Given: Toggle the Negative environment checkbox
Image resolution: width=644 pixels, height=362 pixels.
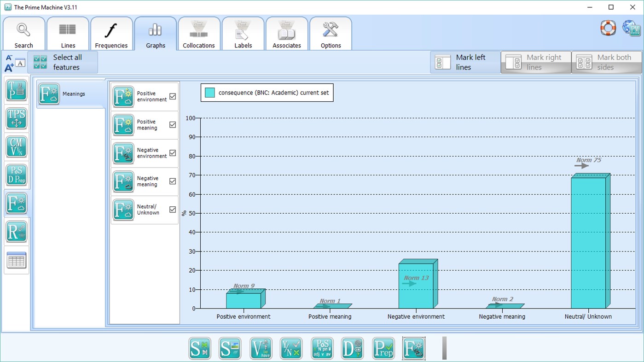Looking at the screenshot, I should [173, 153].
